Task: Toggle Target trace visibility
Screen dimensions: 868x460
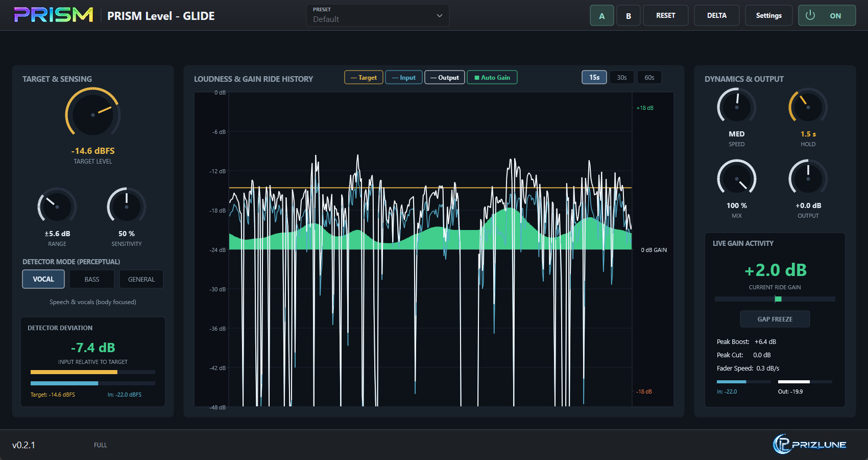Action: click(364, 77)
